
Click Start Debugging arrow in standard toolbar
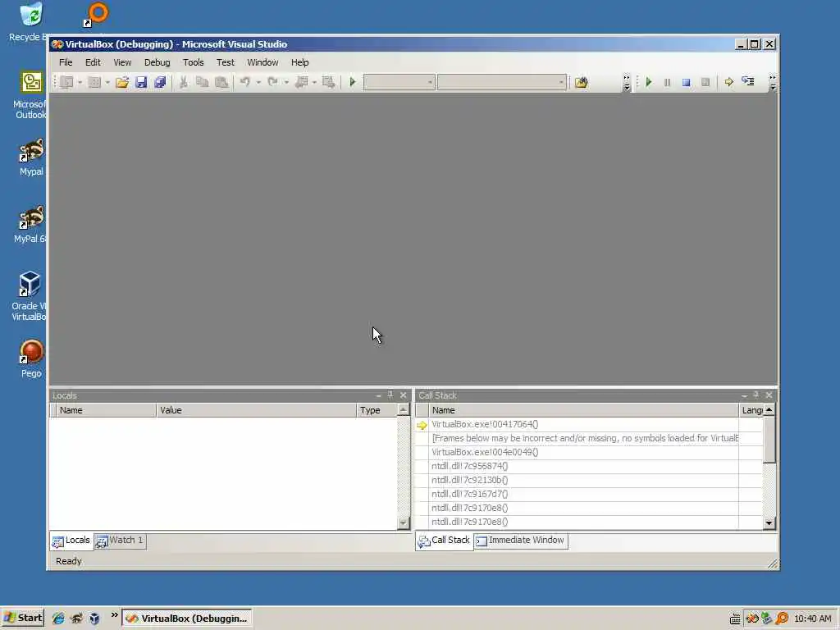click(353, 83)
